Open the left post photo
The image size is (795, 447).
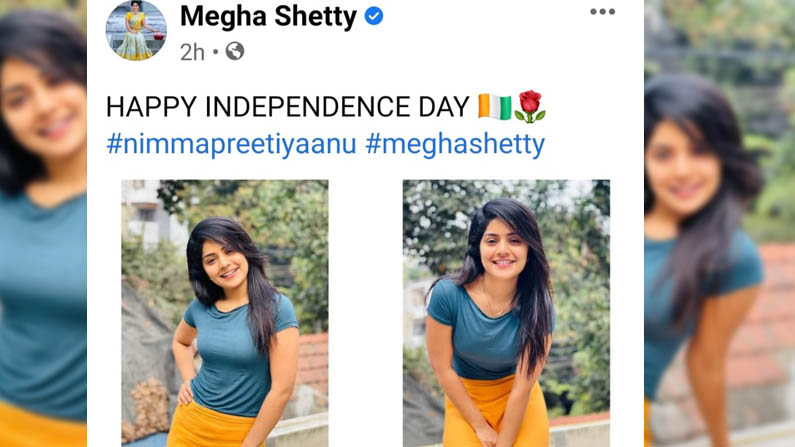[x=225, y=313]
